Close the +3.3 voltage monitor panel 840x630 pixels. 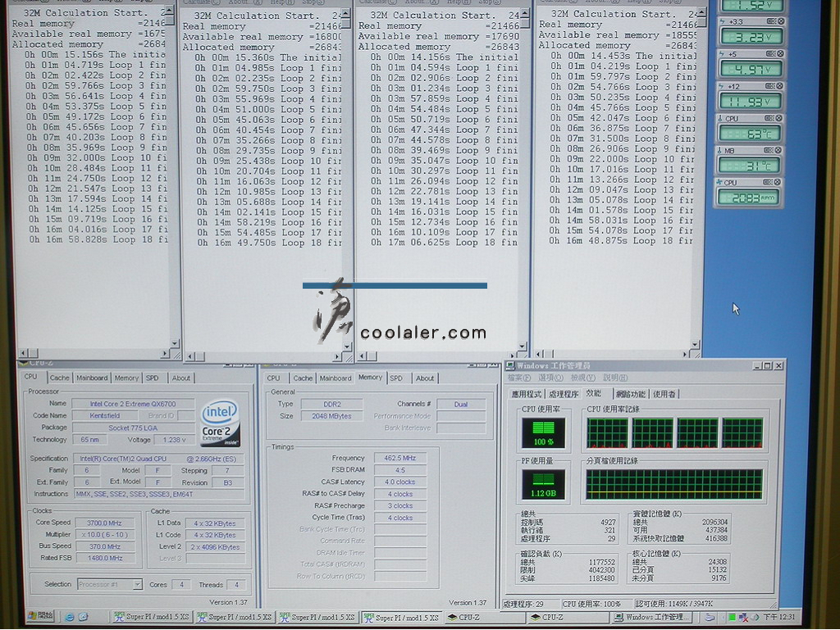781,21
